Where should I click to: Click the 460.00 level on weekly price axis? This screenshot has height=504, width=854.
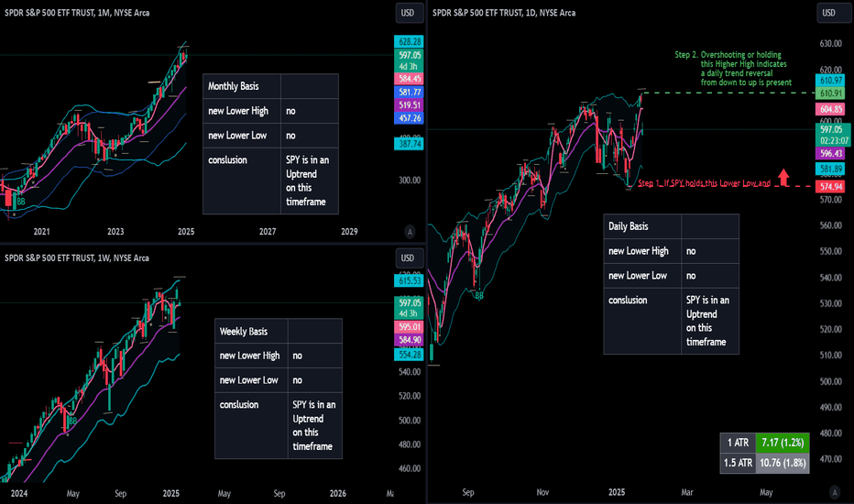point(409,468)
